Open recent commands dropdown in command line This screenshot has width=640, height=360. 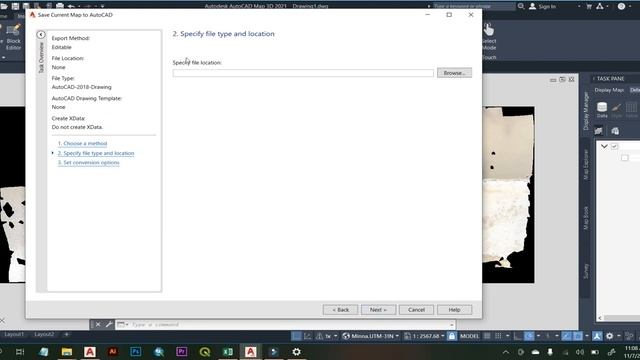122,325
